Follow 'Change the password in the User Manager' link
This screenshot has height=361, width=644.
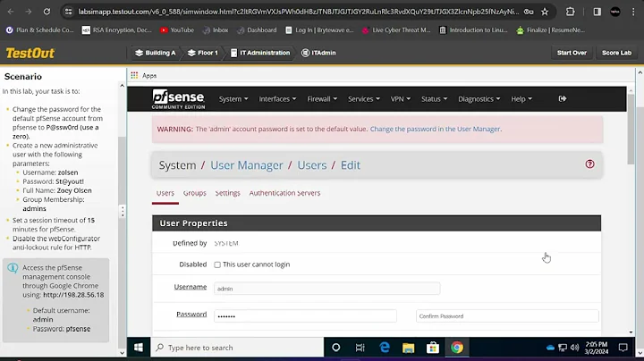click(436, 129)
